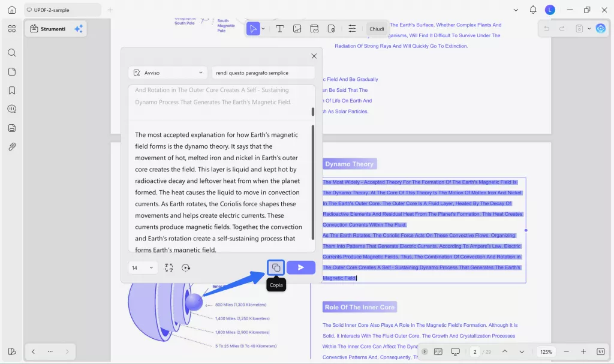Image resolution: width=614 pixels, height=364 pixels.
Task: Click the regenerate response icon
Action: click(x=186, y=267)
